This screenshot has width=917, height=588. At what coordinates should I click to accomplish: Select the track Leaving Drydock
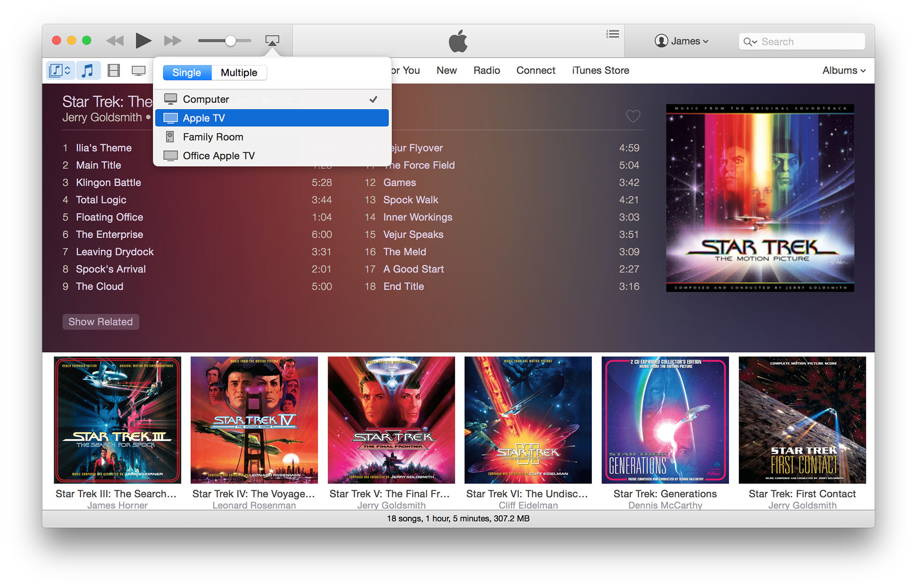(115, 252)
